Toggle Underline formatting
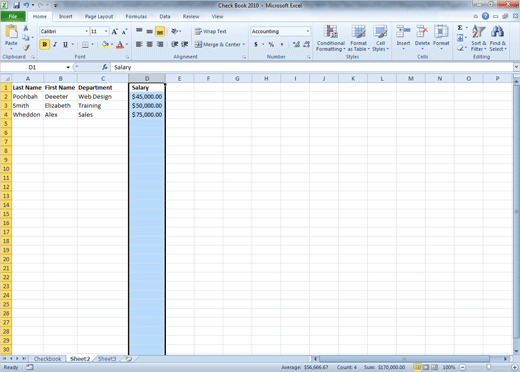This screenshot has width=520, height=372. (65, 44)
